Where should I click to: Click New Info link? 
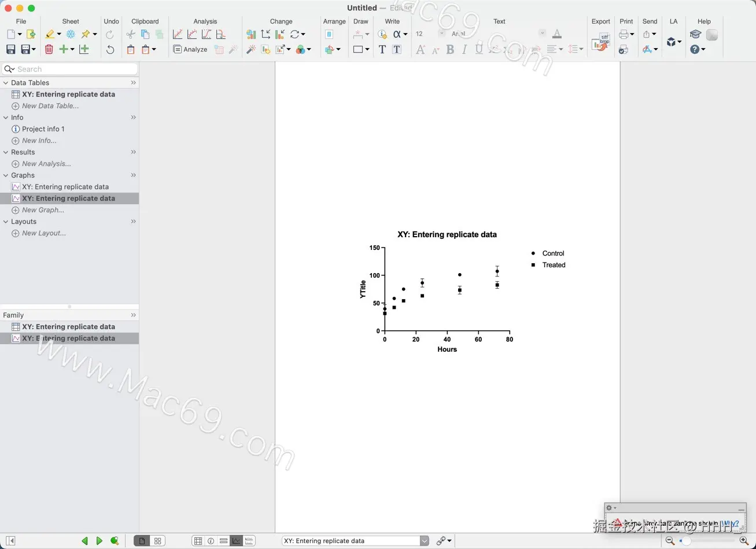click(39, 141)
